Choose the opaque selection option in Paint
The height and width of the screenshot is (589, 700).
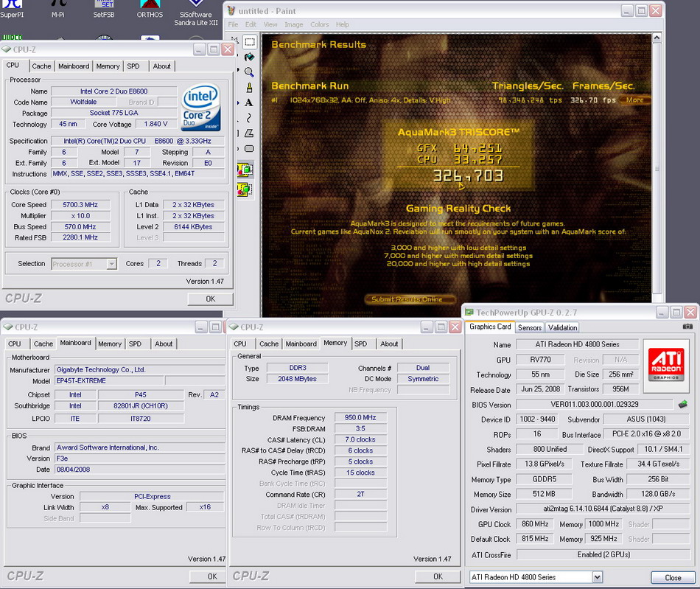(x=245, y=170)
